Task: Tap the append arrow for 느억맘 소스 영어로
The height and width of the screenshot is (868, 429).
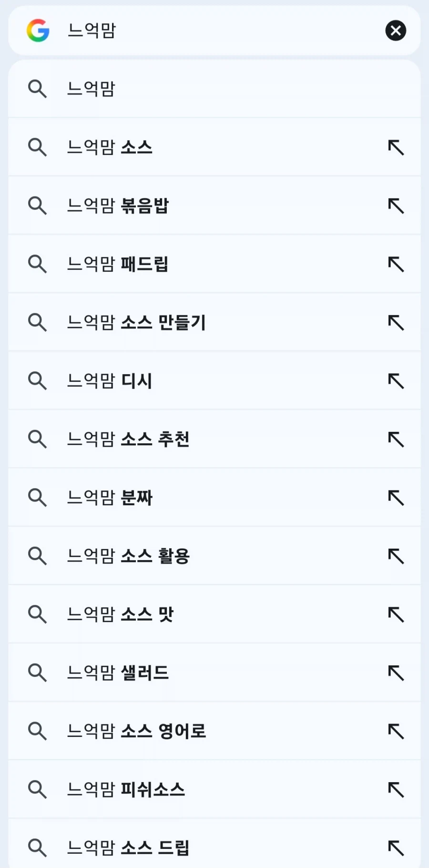Action: tap(396, 731)
